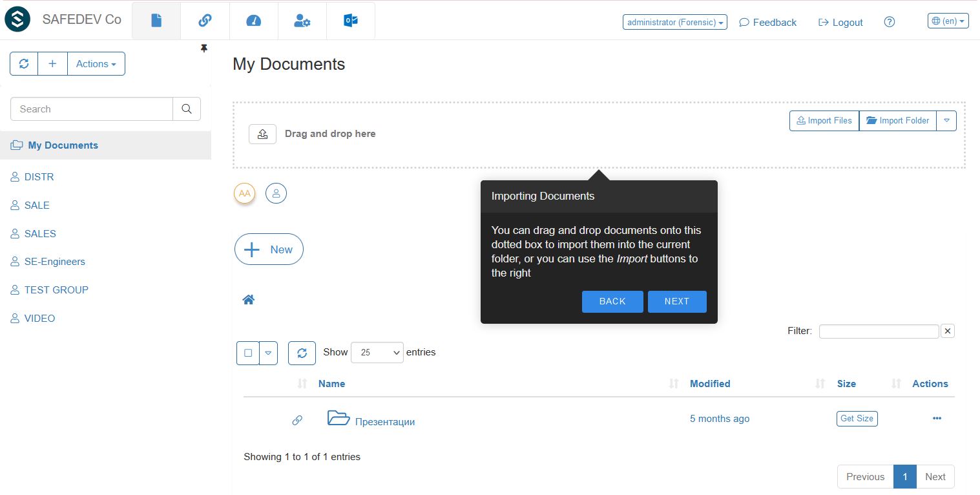Refresh the sidebar folder tree
This screenshot has width=980, height=495.
tap(24, 64)
